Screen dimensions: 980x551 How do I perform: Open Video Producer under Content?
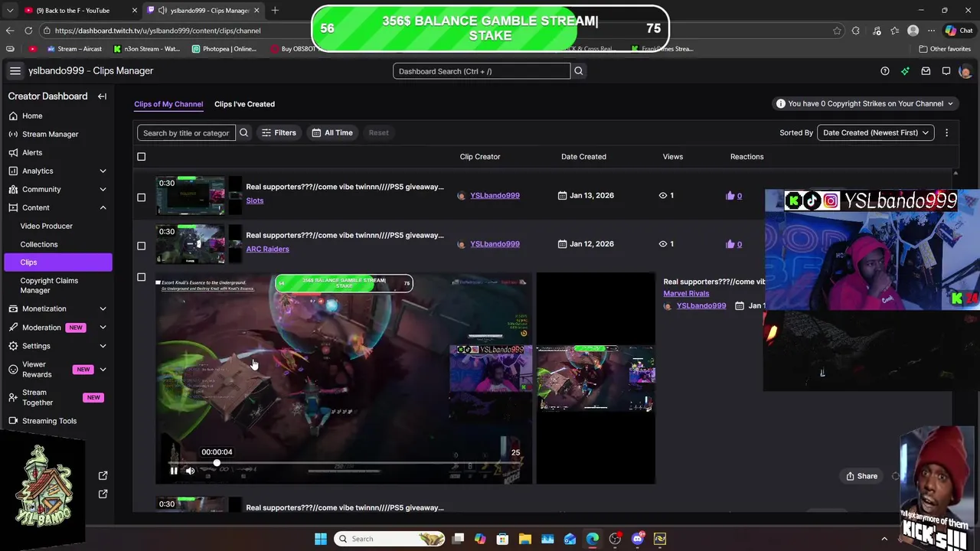pos(47,226)
